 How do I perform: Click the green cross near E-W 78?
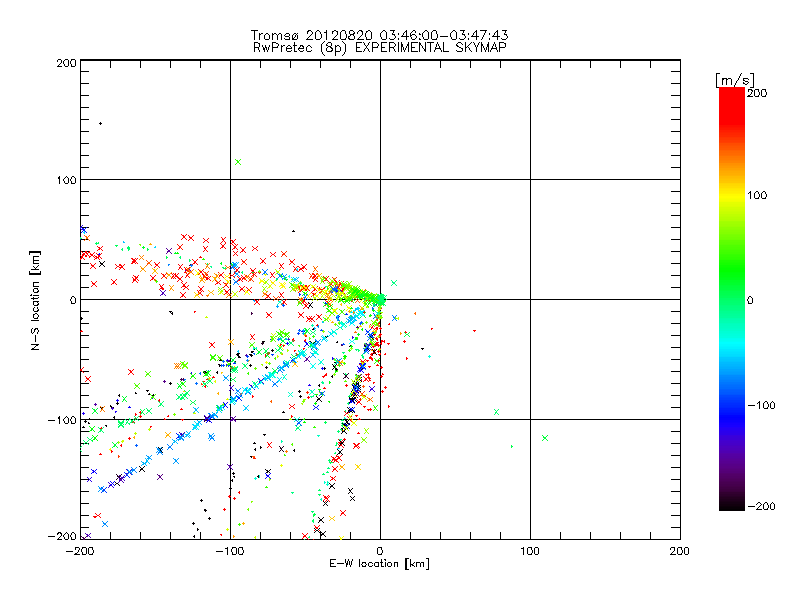[496, 412]
